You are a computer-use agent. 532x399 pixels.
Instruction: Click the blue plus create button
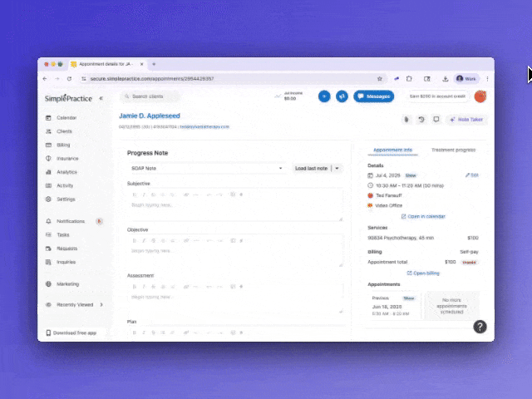[324, 96]
